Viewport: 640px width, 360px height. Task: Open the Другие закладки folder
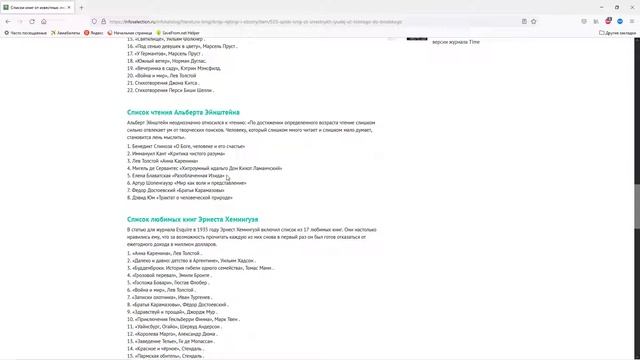[617, 33]
